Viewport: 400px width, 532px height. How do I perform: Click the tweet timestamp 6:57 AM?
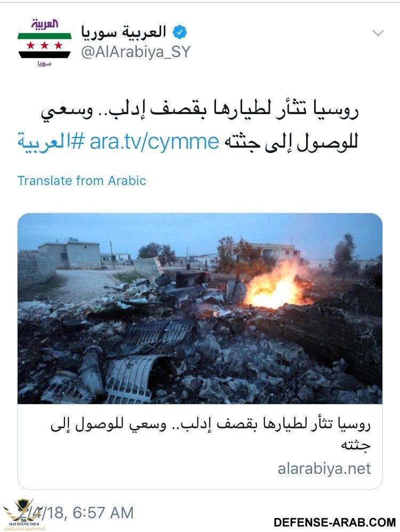tap(103, 513)
